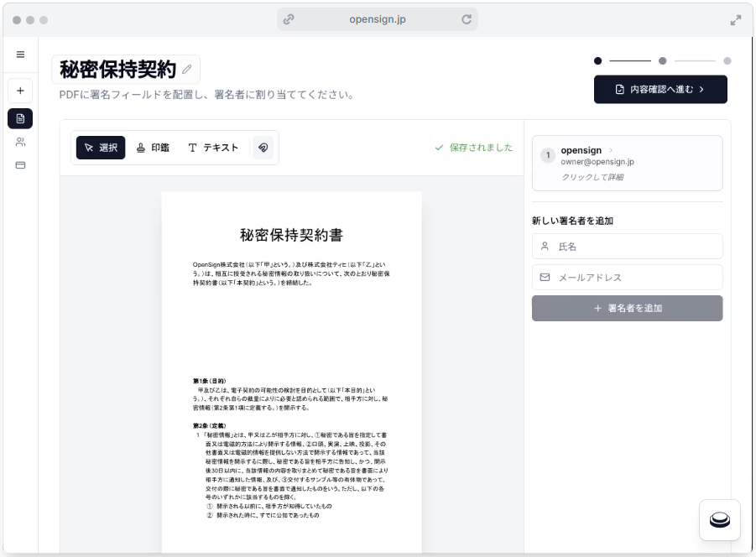Click the signature swirl icon in the toolbar
Screen dimensions: 756x557
tap(263, 148)
